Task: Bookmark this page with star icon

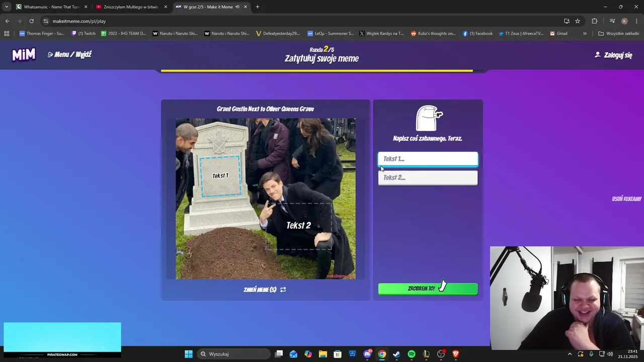Action: click(x=578, y=21)
